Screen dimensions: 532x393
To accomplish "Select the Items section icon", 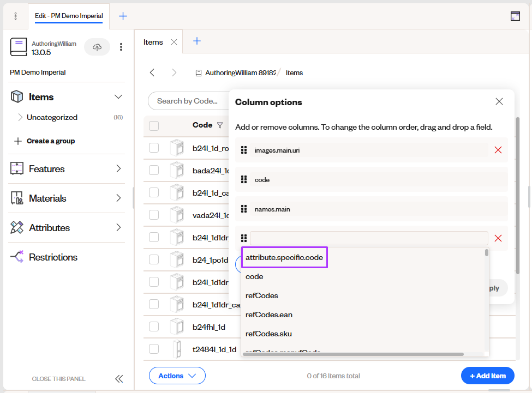I will point(16,96).
